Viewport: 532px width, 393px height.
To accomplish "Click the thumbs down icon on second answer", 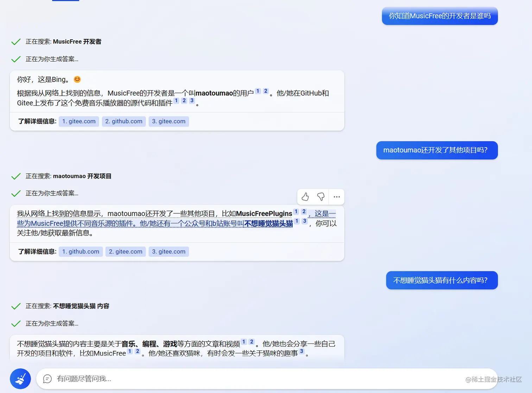I will (321, 197).
